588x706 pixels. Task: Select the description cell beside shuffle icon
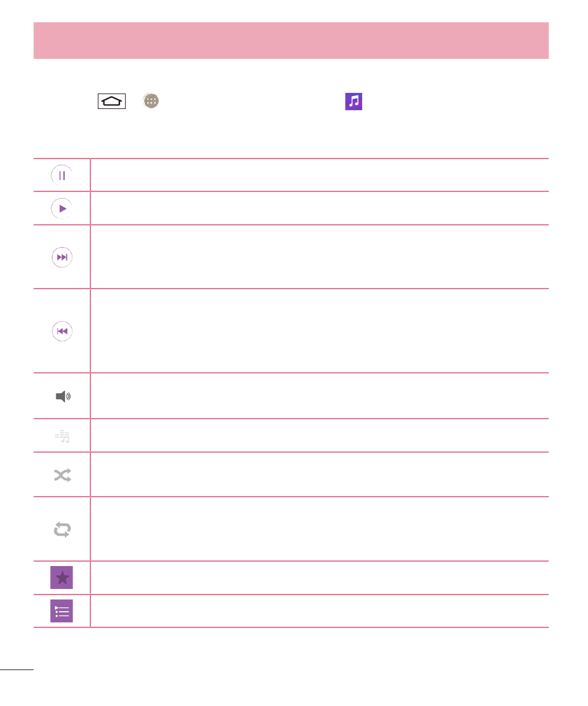point(319,474)
